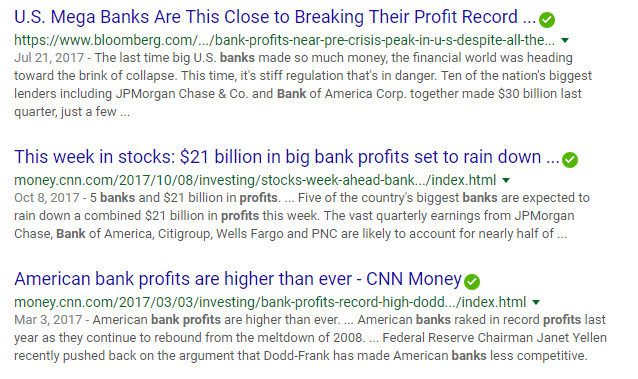This screenshot has height=379, width=638.
Task: Open This week in stocks headline link
Action: point(287,157)
